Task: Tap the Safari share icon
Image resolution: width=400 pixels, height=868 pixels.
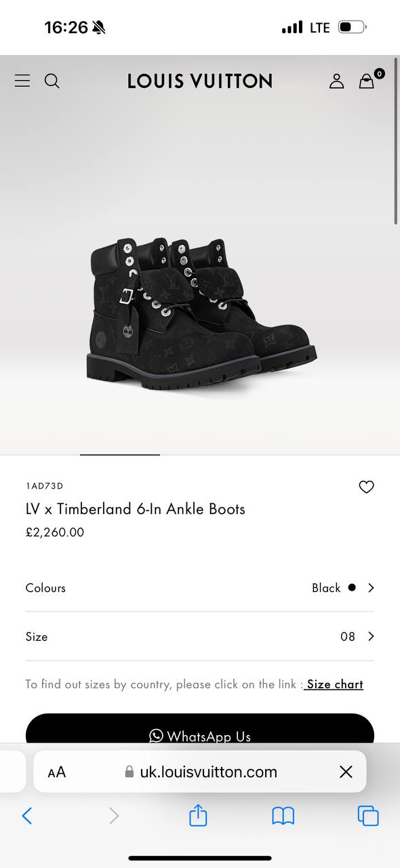Action: (x=198, y=814)
